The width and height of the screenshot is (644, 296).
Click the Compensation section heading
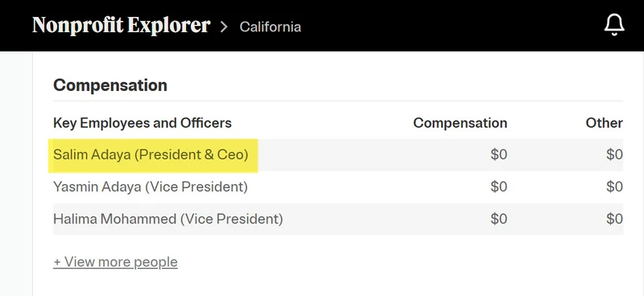click(x=110, y=85)
